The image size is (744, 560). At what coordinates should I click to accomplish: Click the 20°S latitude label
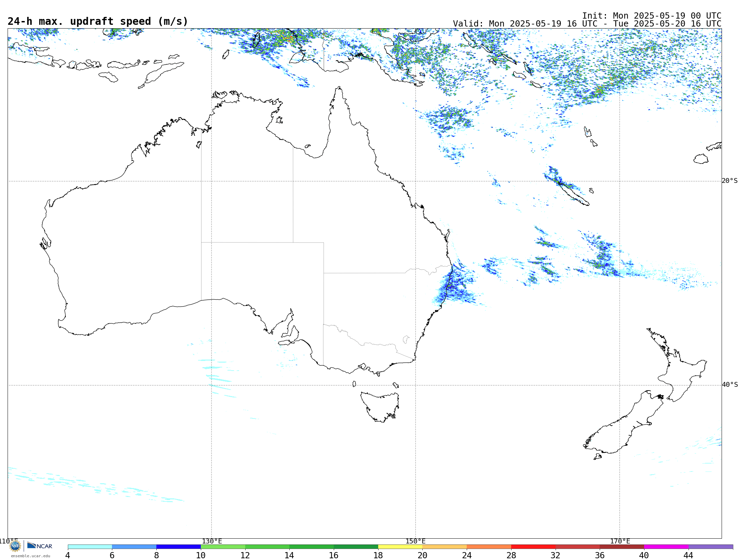click(730, 181)
